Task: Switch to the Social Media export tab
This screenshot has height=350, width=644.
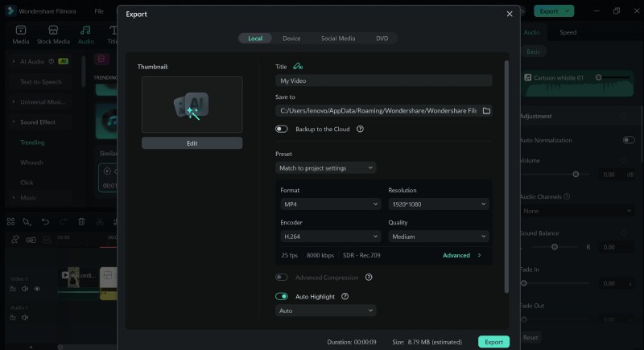Action: (x=338, y=39)
